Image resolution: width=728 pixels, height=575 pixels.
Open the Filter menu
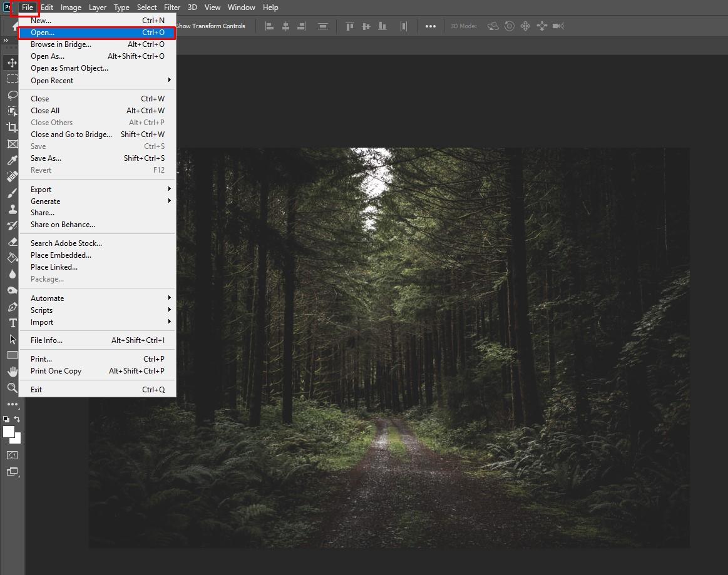pos(172,8)
